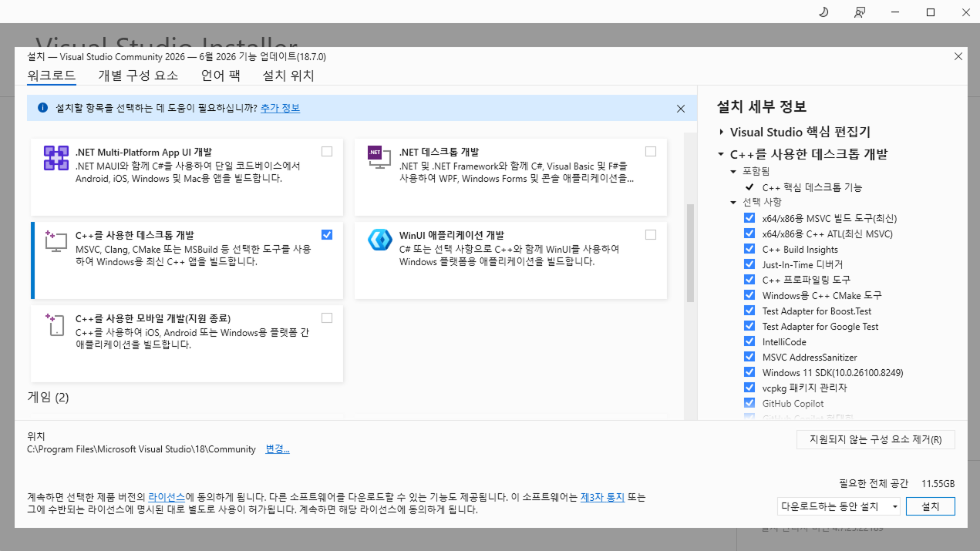Click the C++ desktop development monitor icon
The height and width of the screenshot is (551, 980).
56,240
